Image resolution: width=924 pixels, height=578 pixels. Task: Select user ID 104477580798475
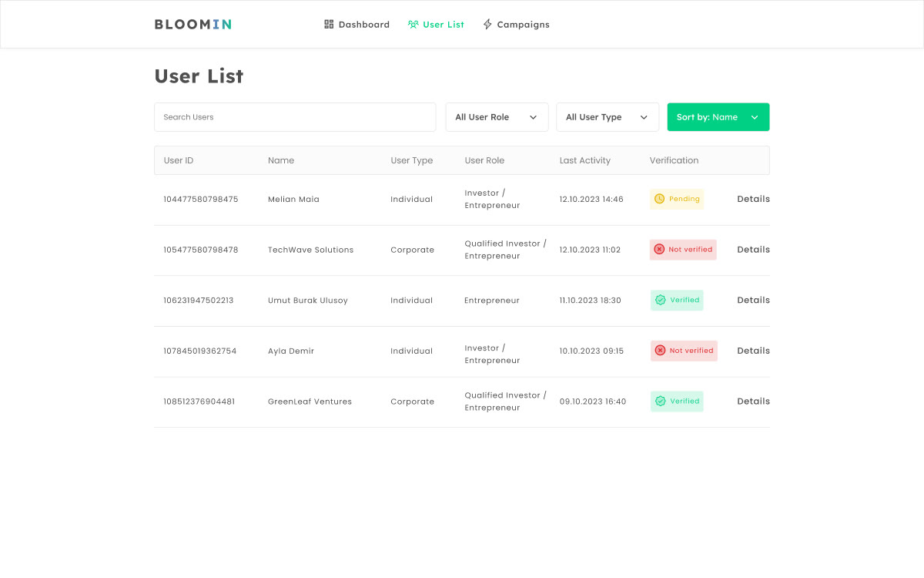(201, 199)
